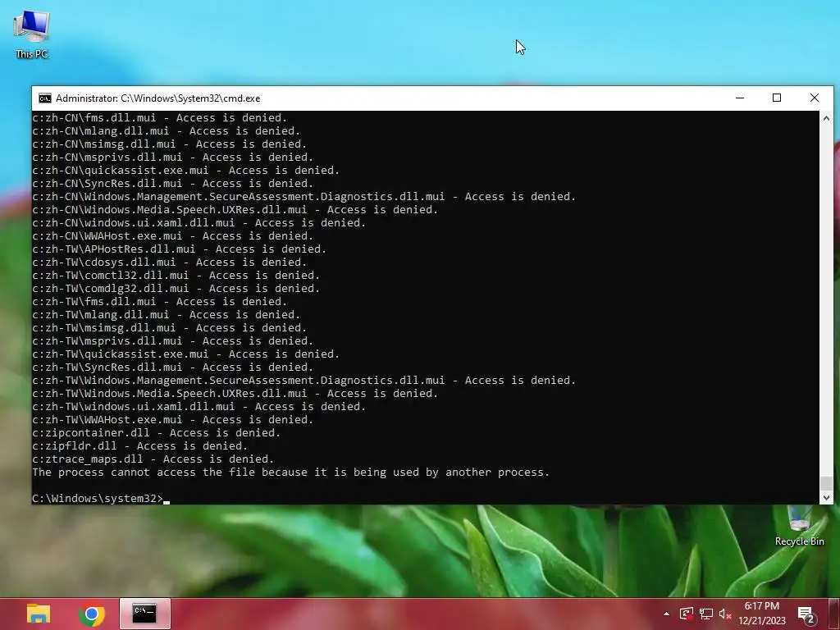Click the console scrollbar thumb

click(x=826, y=483)
